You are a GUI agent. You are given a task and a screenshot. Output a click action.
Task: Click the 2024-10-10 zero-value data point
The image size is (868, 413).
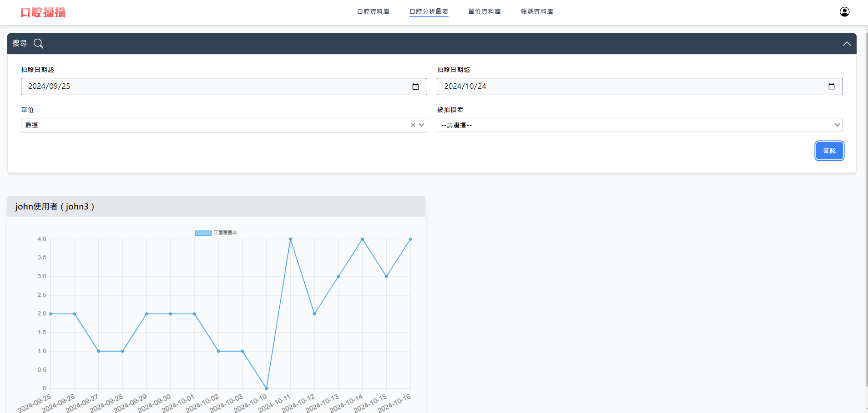pyautogui.click(x=267, y=388)
